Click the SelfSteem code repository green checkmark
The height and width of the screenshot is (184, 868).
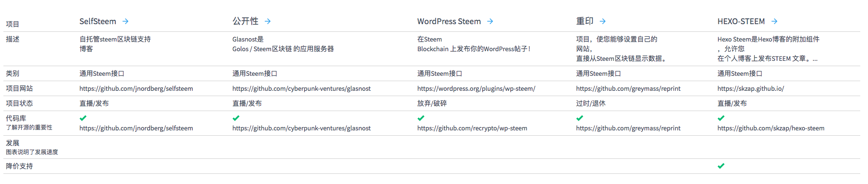pyautogui.click(x=83, y=118)
